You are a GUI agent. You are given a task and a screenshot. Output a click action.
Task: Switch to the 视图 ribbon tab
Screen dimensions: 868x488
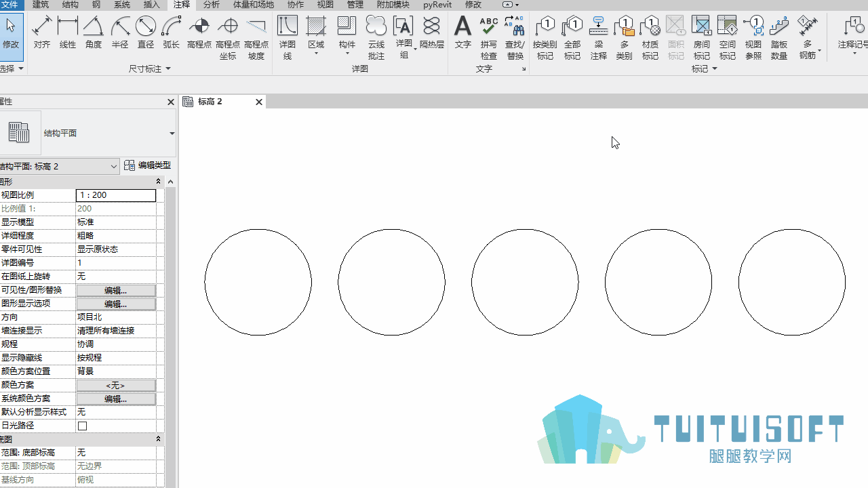(325, 5)
